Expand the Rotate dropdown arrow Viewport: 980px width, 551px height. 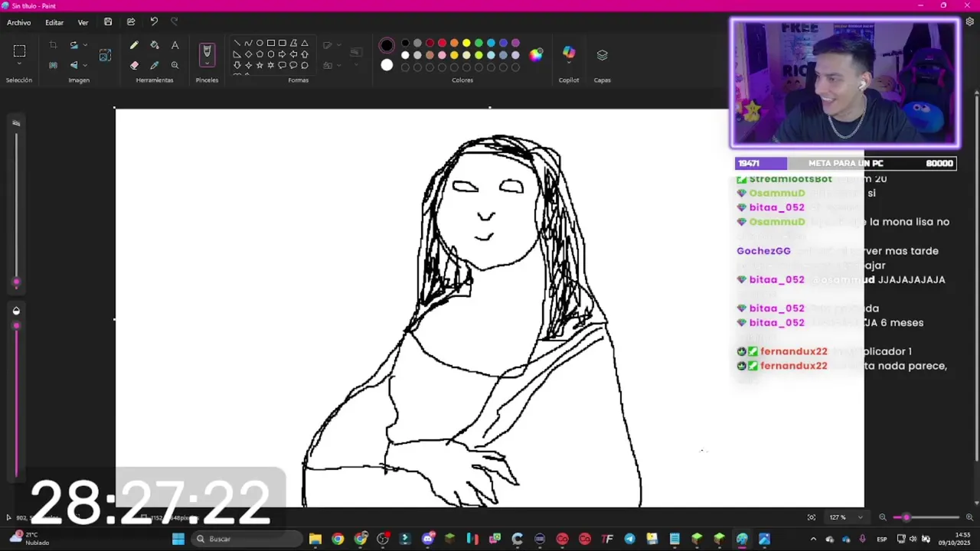pos(85,45)
